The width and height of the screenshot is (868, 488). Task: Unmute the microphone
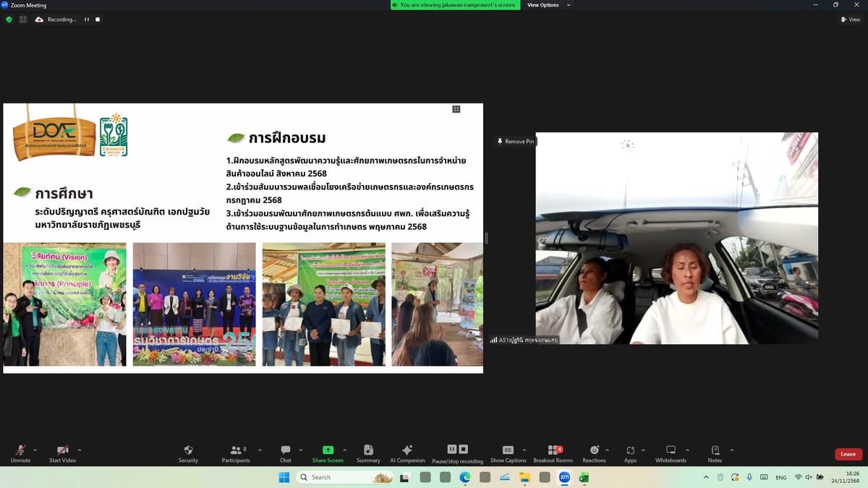[20, 450]
